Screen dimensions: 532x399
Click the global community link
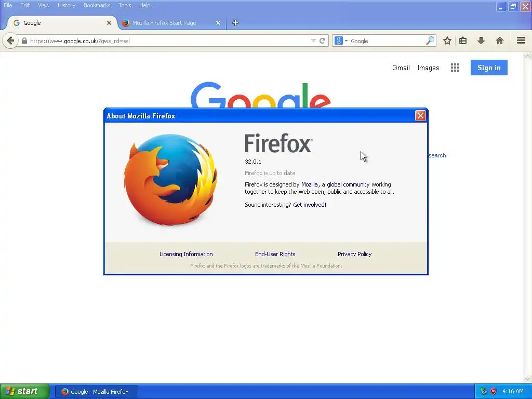[348, 184]
